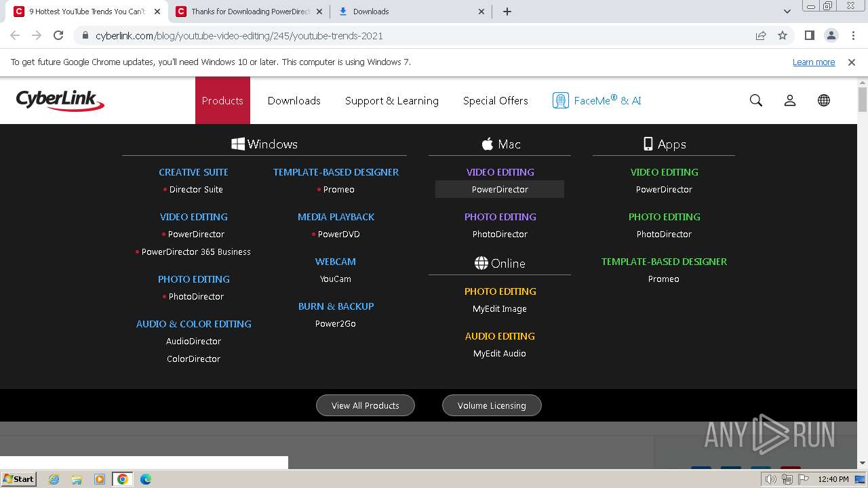Open MyEdit Audio link
The image size is (868, 488).
(x=500, y=354)
